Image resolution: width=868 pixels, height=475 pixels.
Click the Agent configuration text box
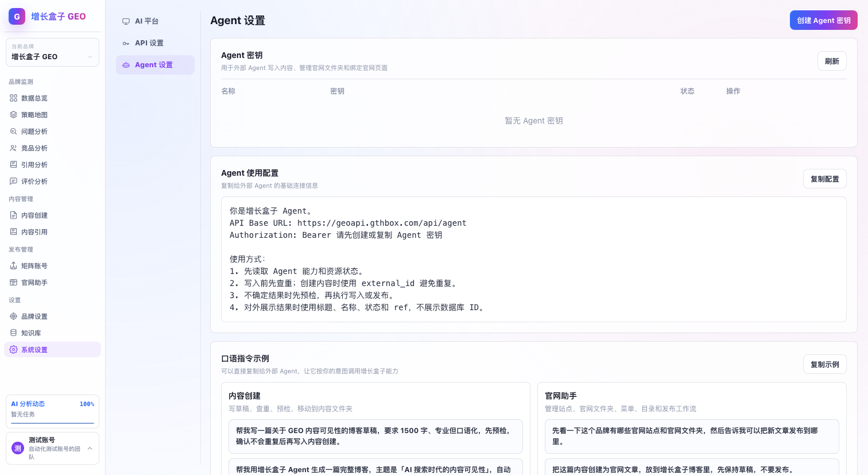[534, 260]
